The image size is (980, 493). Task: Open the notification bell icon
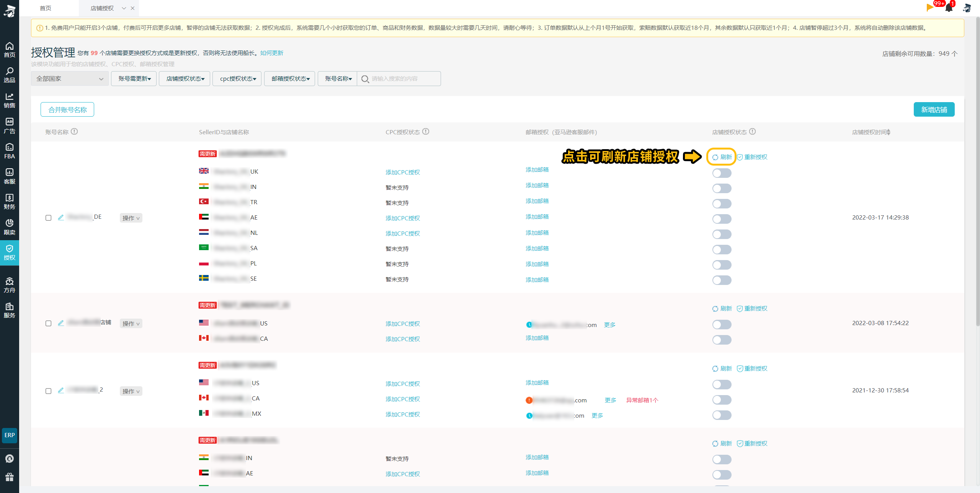point(949,8)
